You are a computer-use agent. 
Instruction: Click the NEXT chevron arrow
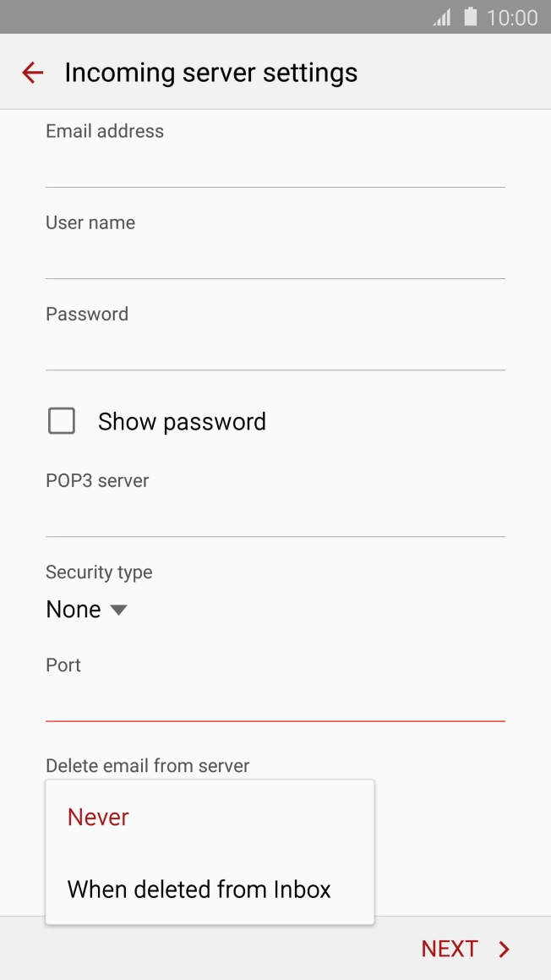coord(504,948)
